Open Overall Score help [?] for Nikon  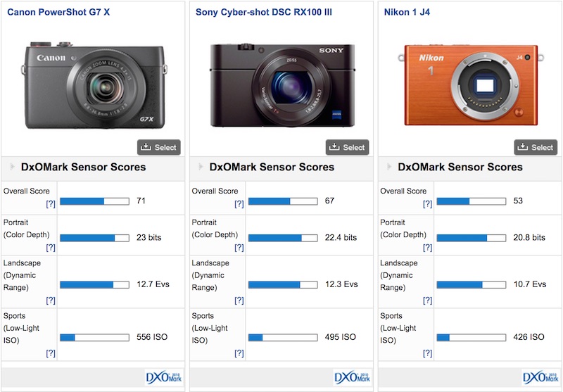pos(428,204)
